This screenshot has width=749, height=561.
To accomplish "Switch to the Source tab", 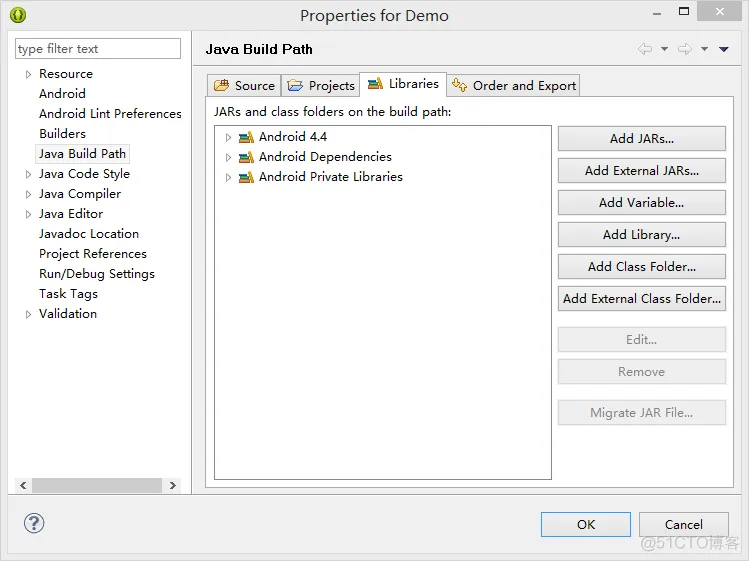I will pyautogui.click(x=244, y=86).
